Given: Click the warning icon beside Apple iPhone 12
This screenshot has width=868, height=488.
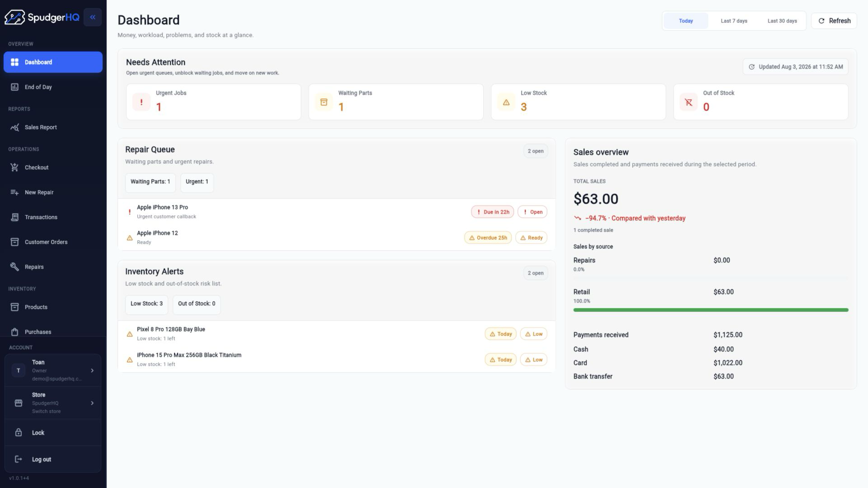Looking at the screenshot, I should tap(130, 238).
